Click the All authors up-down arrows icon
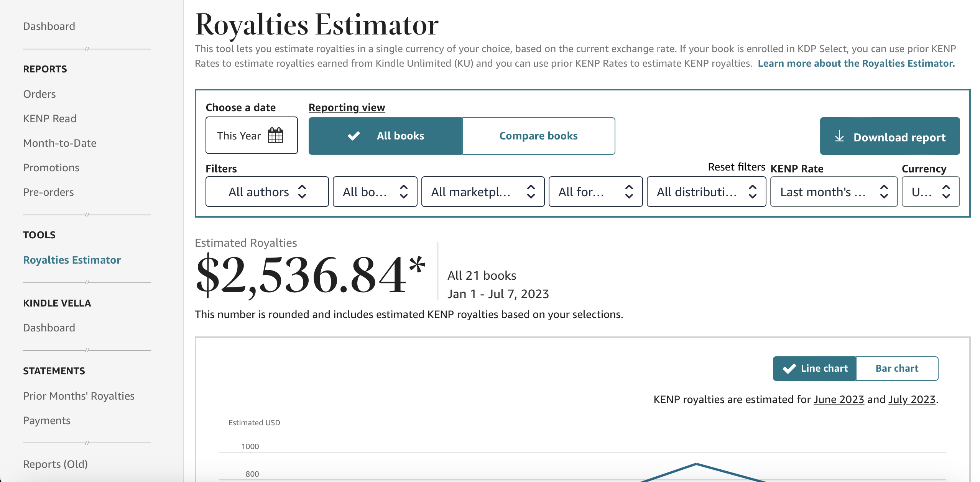The height and width of the screenshot is (482, 980). click(x=302, y=192)
